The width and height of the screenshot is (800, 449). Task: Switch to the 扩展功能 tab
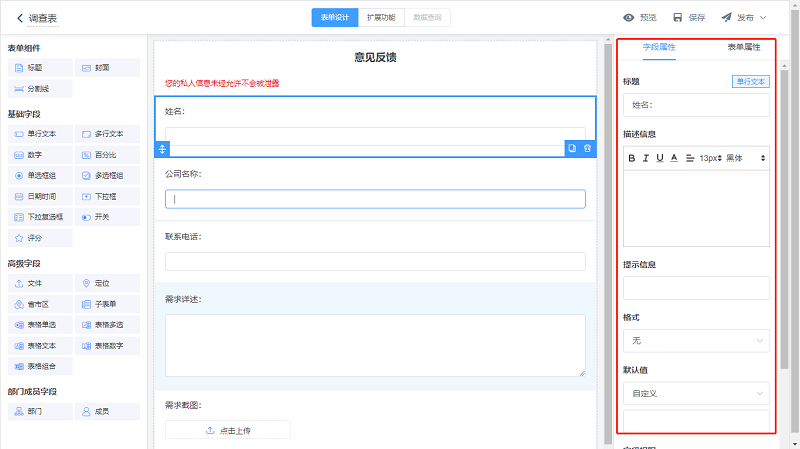pyautogui.click(x=379, y=17)
